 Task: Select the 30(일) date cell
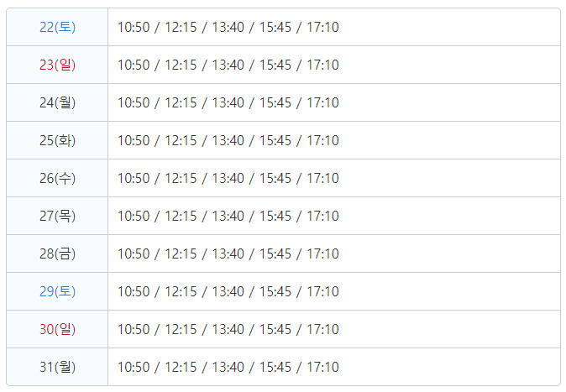tap(57, 329)
